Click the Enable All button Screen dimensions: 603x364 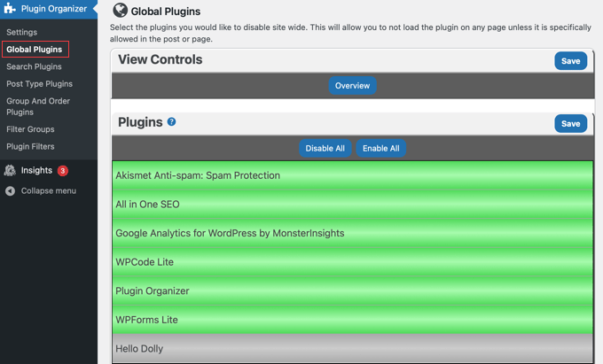pyautogui.click(x=380, y=148)
